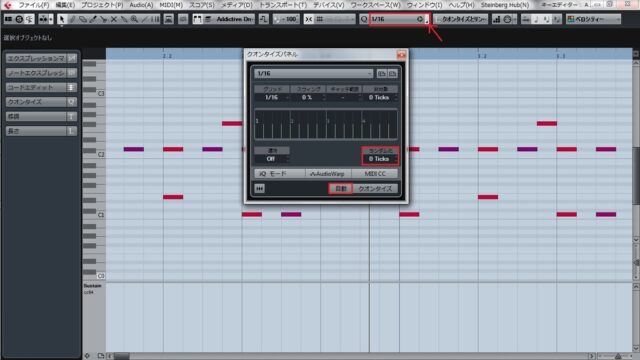Select the Object Selection arrow tool
640x360 pixels.
click(x=62, y=19)
